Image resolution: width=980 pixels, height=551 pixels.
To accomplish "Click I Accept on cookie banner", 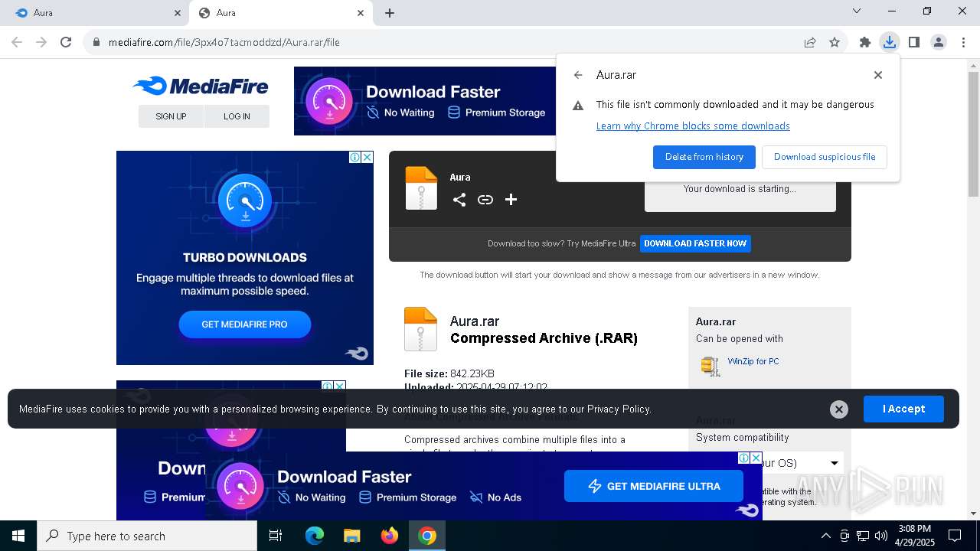I will click(x=903, y=409).
